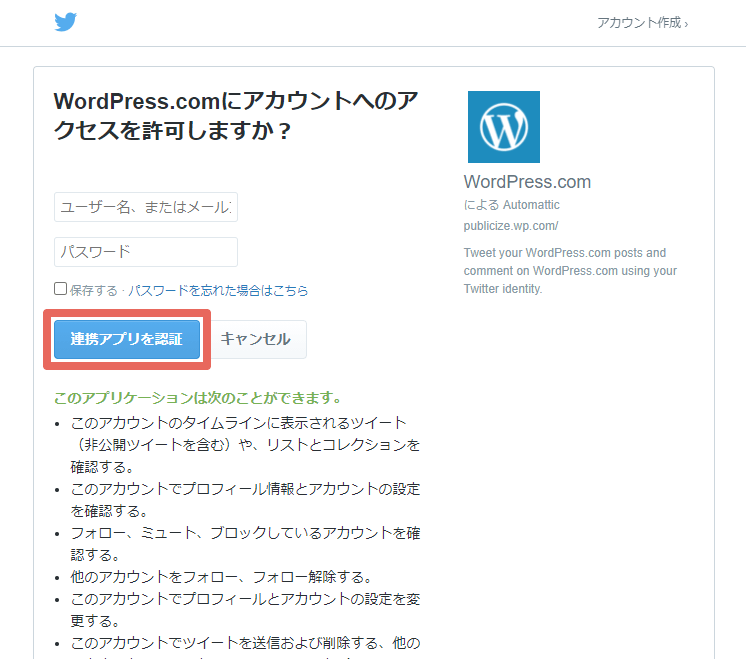Click the による Automattic text
Screen dimensions: 746x659
511,205
